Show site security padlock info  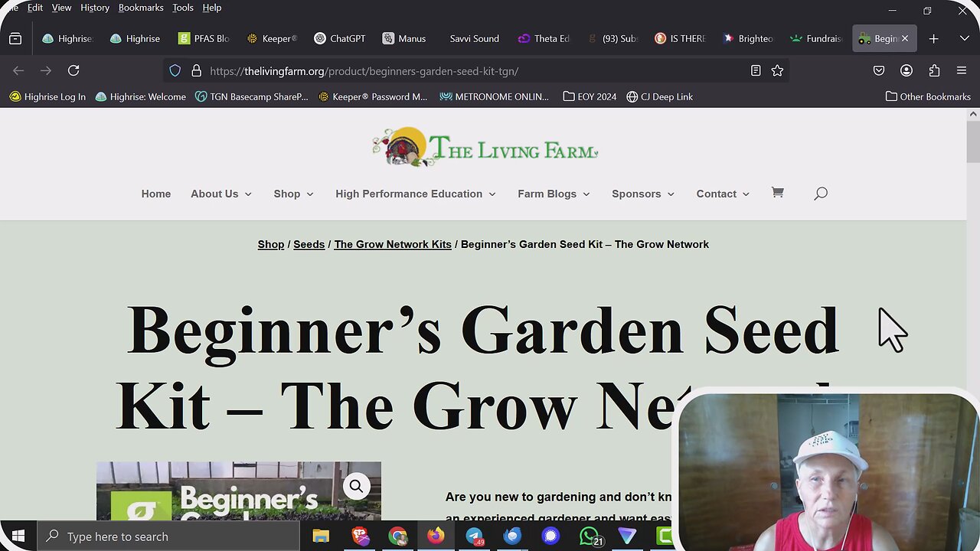197,70
